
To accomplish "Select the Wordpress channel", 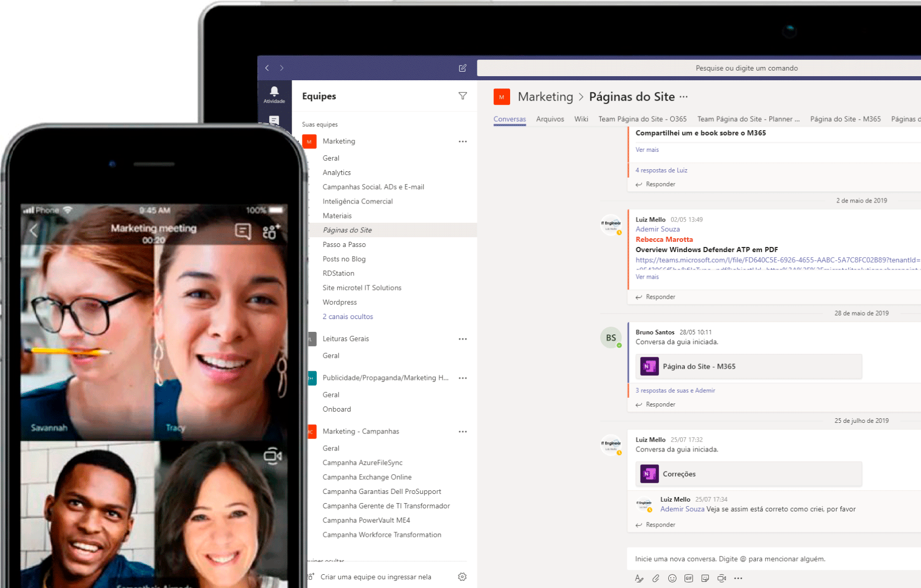I will [340, 302].
